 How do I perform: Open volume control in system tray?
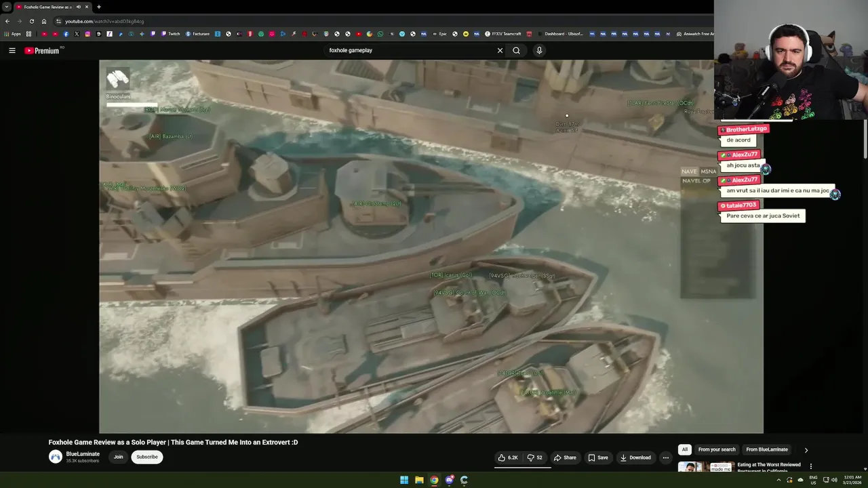coord(834,480)
